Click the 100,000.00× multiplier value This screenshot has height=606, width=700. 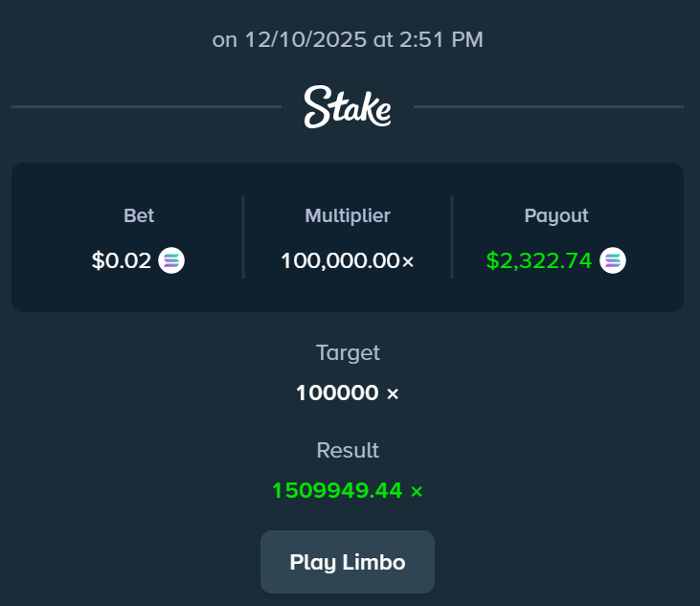(x=348, y=260)
